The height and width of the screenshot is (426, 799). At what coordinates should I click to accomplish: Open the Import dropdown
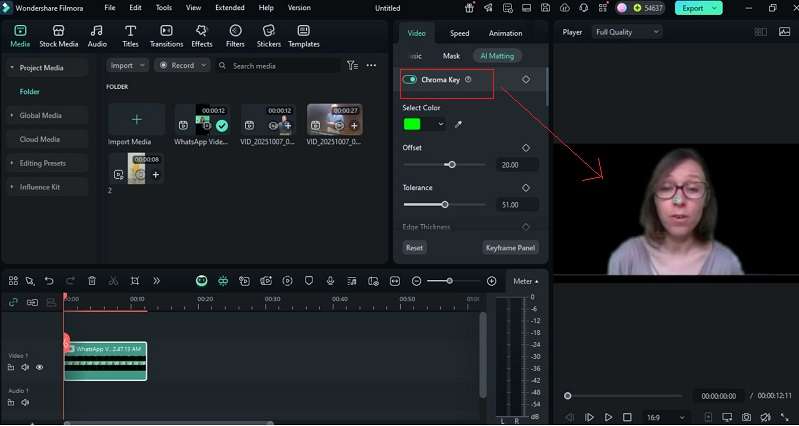(x=127, y=65)
